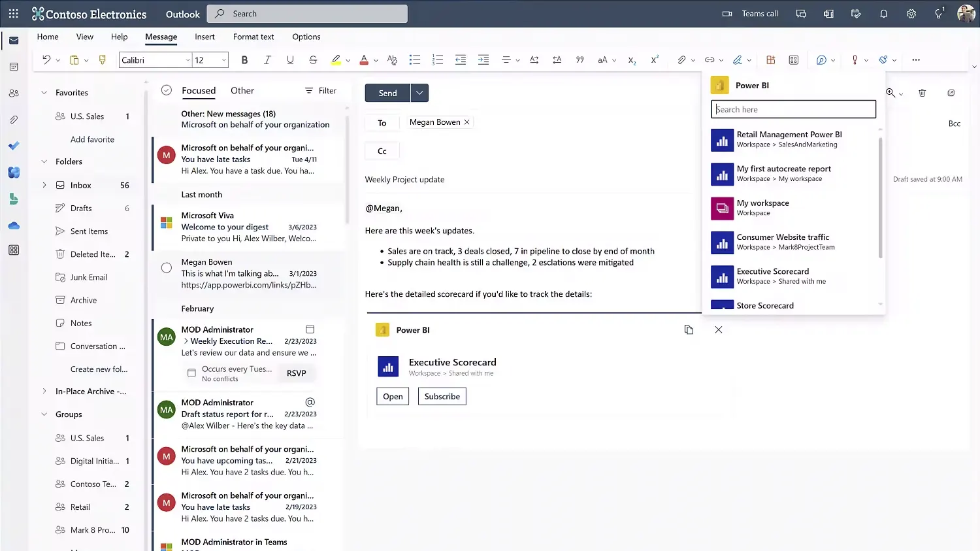Click the Undo icon in the ribbon
The image size is (980, 551).
(x=46, y=59)
